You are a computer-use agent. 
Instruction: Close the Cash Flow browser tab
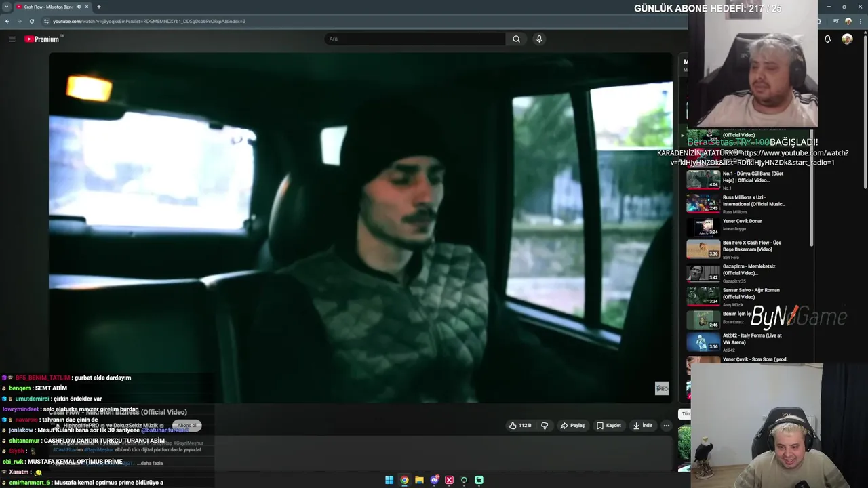coord(87,7)
